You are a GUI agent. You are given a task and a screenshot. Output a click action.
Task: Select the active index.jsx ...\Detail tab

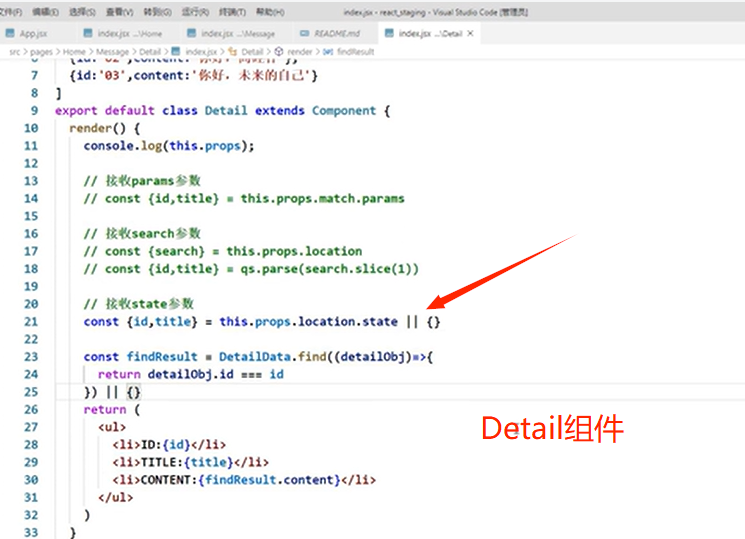pyautogui.click(x=430, y=34)
